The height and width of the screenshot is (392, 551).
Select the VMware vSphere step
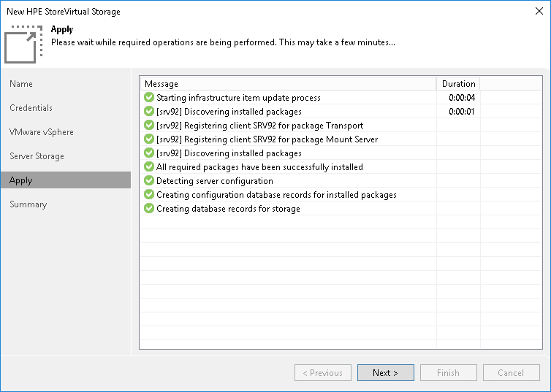(x=42, y=132)
